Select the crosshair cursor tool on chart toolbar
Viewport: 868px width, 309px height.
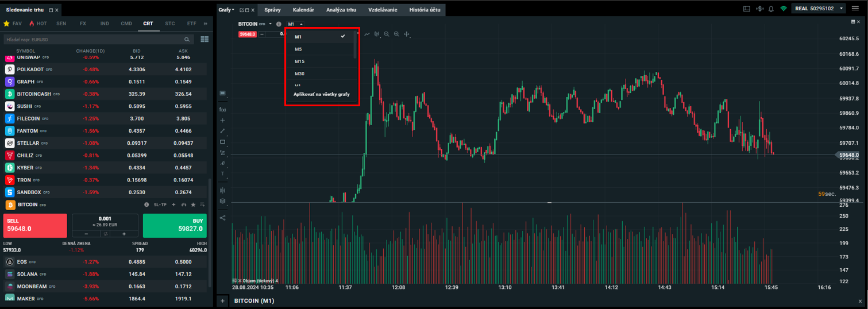(x=407, y=34)
